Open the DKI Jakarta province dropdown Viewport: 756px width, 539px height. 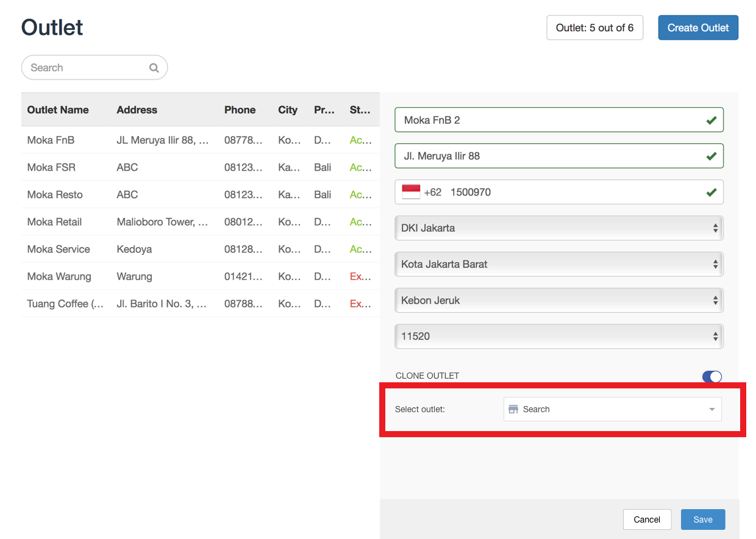(558, 228)
